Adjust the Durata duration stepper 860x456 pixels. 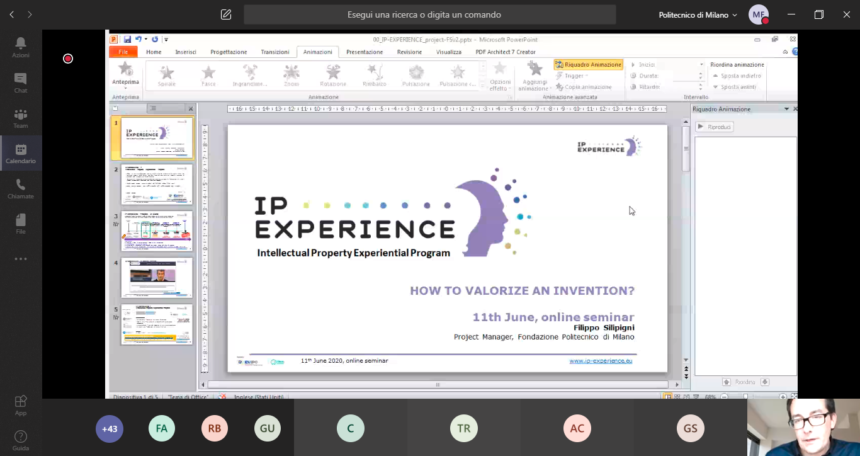(x=700, y=76)
